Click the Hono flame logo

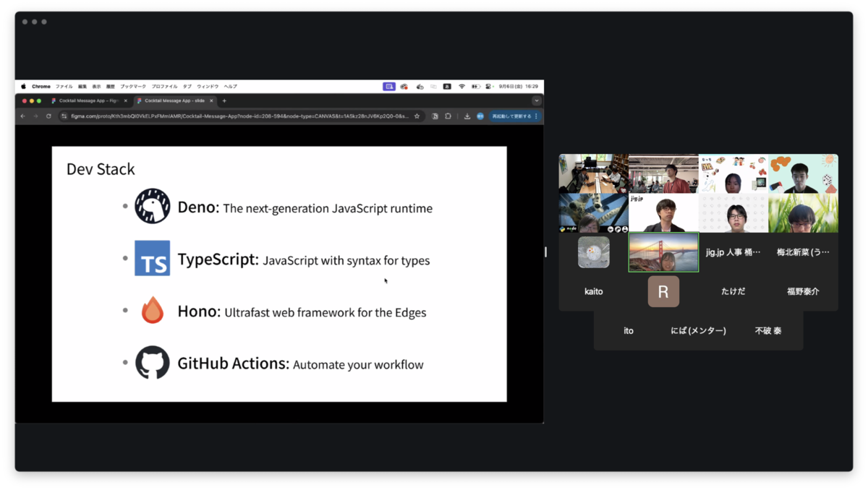click(x=153, y=310)
